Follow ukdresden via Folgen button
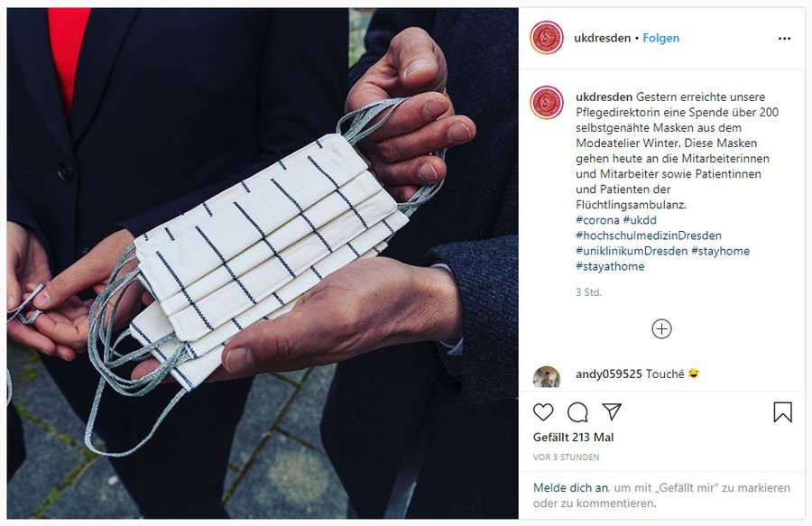 pos(660,38)
